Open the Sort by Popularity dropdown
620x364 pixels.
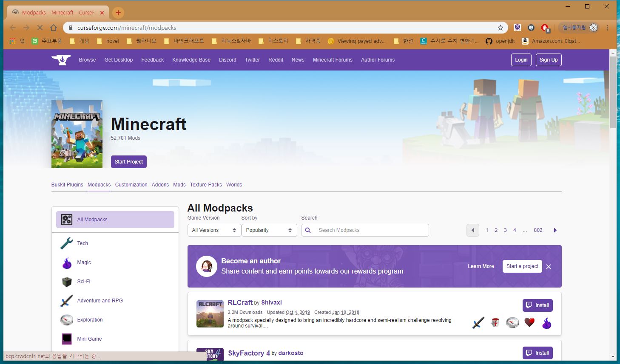click(x=269, y=230)
